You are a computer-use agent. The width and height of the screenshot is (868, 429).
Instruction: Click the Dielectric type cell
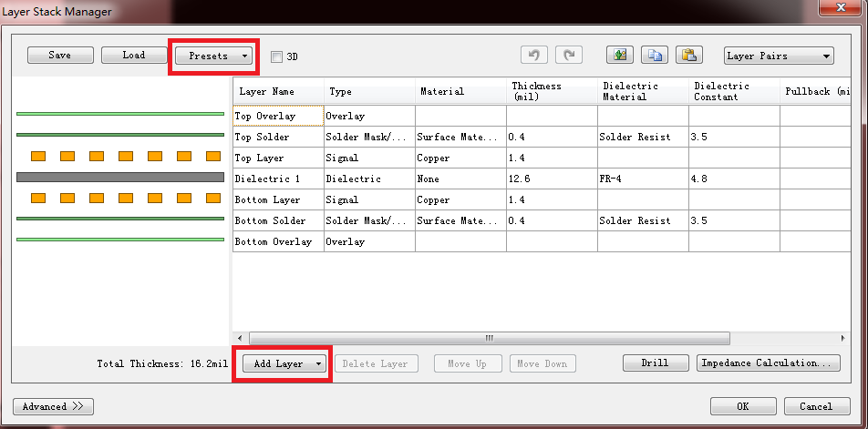[x=369, y=179]
